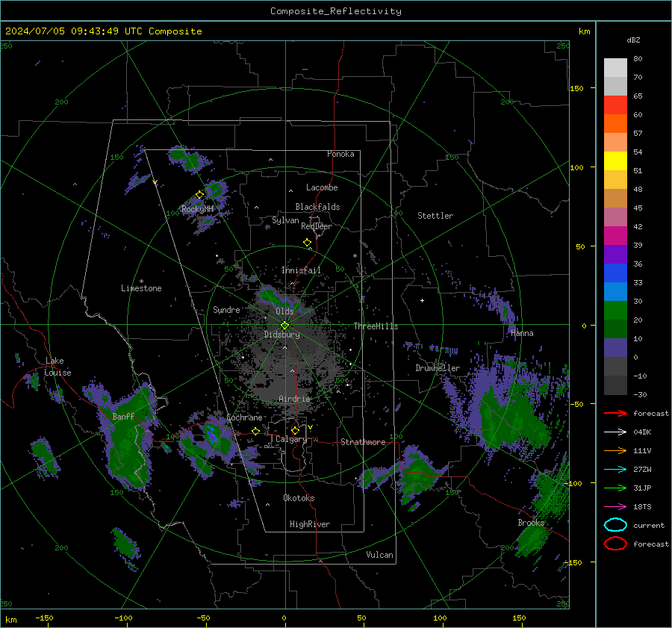672x628 pixels.
Task: Click the Ponoka city label
Action: [340, 155]
